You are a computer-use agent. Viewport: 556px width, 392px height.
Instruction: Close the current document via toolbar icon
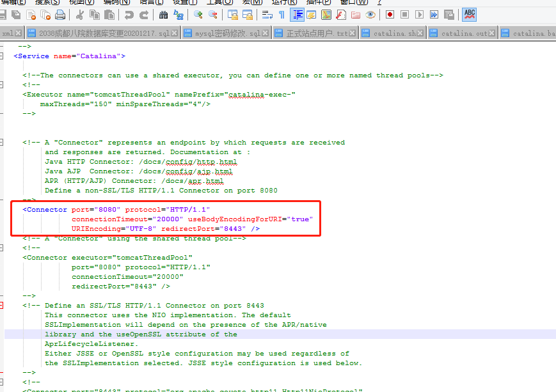[31, 15]
